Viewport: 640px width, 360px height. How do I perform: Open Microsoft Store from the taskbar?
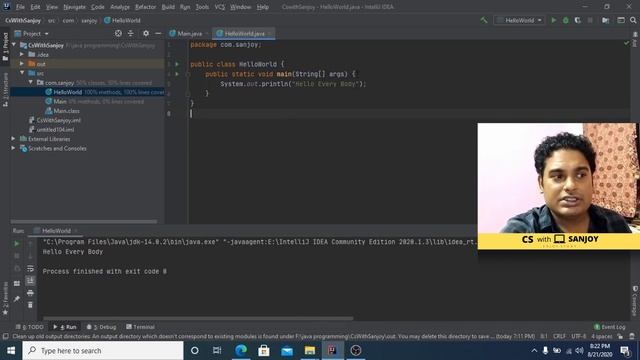click(x=264, y=350)
